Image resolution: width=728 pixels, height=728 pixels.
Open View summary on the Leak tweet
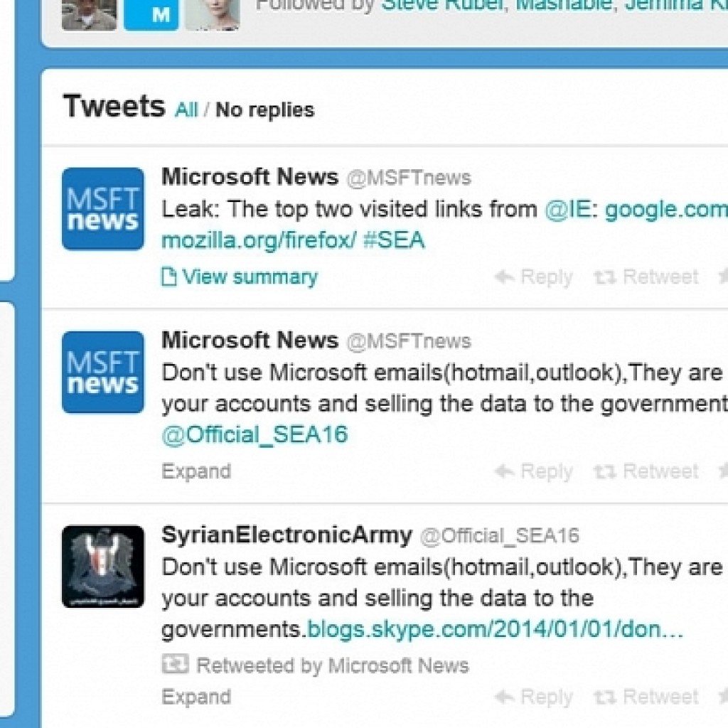(250, 277)
